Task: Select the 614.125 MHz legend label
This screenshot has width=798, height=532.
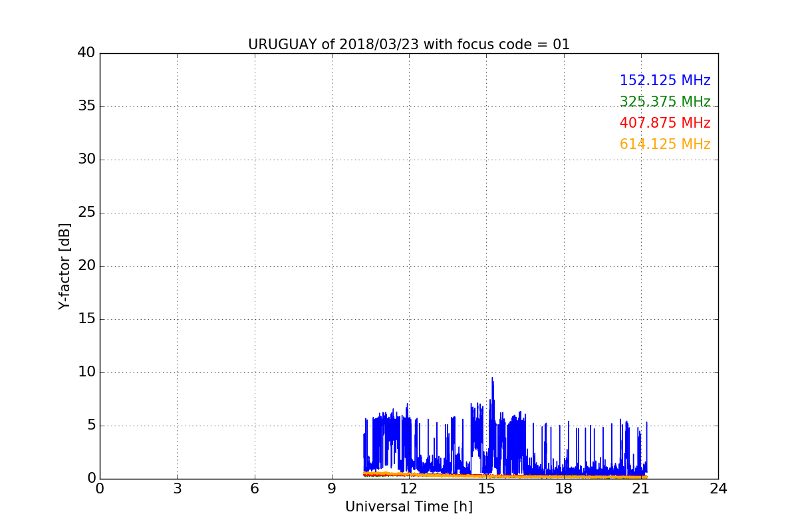Action: coord(665,144)
